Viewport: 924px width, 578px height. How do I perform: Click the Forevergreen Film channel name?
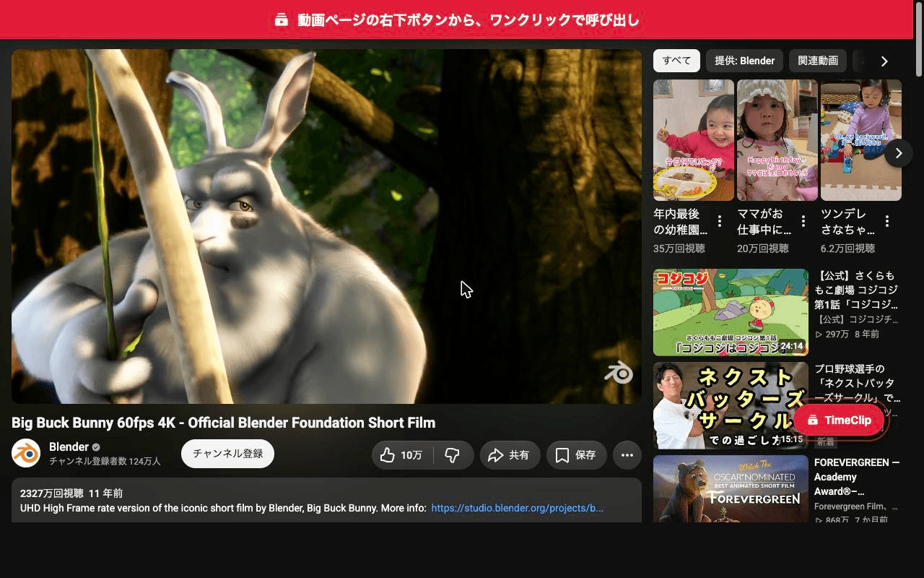point(856,506)
